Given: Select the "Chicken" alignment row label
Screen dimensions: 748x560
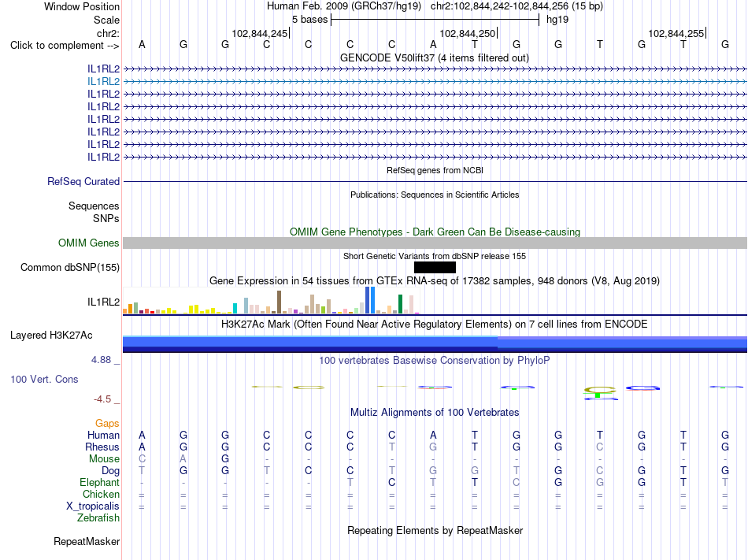Looking at the screenshot, I should click(x=101, y=494).
